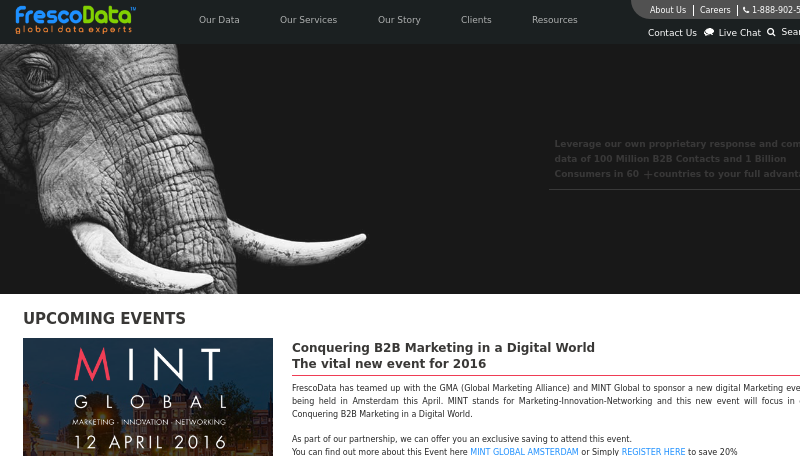
Task: Click the Live Chat speech bubble icon
Action: [x=709, y=33]
